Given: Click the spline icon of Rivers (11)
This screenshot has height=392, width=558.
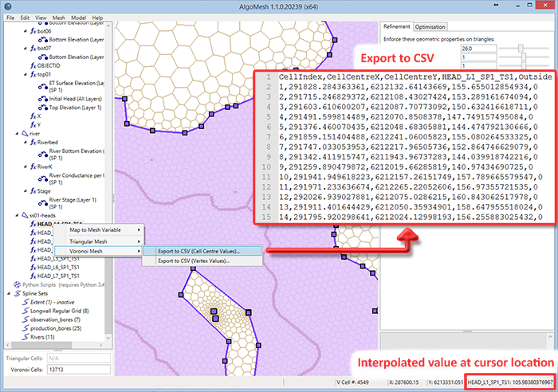Looking at the screenshot, I should [26, 337].
